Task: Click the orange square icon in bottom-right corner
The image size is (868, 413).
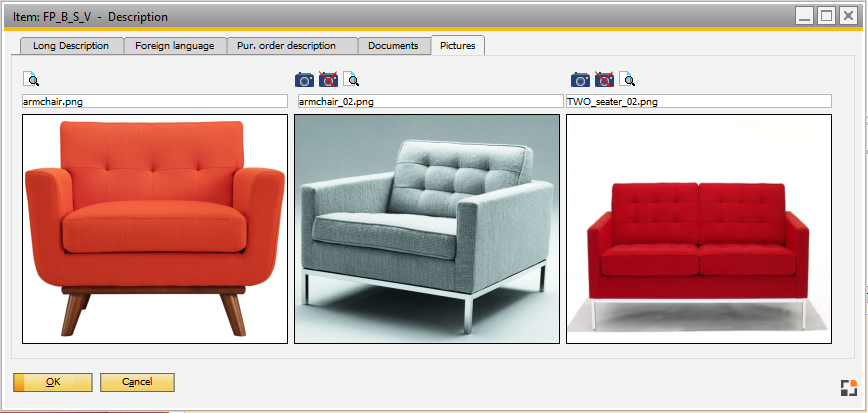Action: click(849, 388)
